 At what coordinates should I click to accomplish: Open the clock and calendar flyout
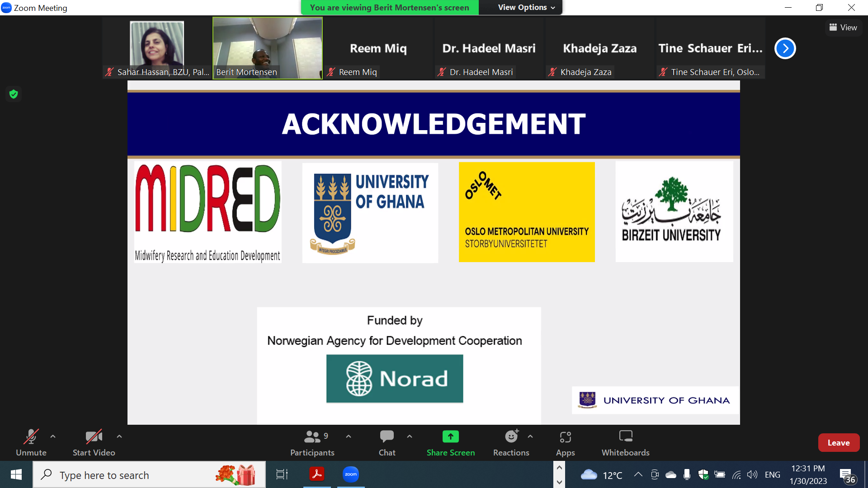(808, 474)
